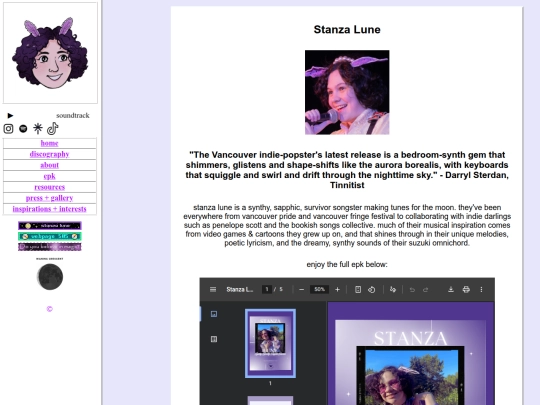540x405 pixels.
Task: Click the PDF undo arrow
Action: coord(412,290)
